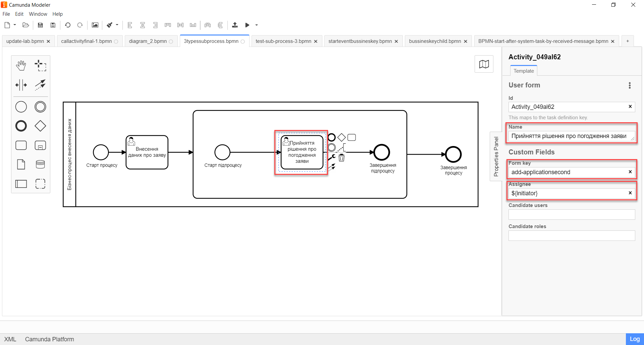644x345 pixels.
Task: Open a file with folder icon
Action: tap(25, 25)
